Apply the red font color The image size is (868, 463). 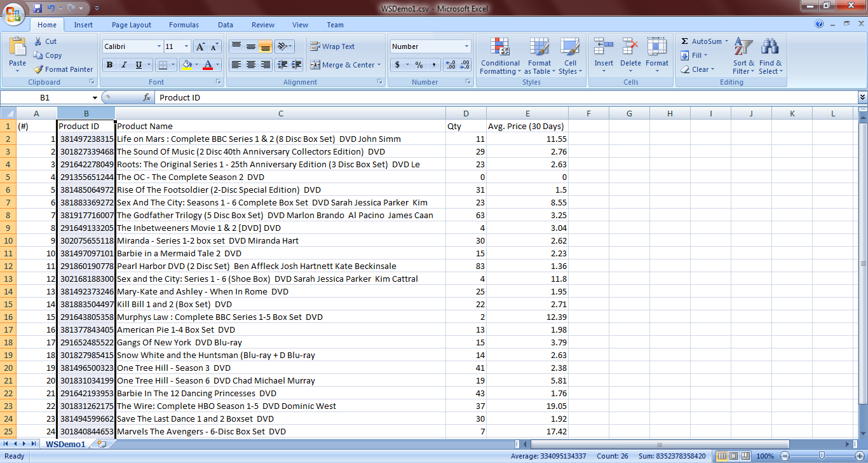(207, 65)
